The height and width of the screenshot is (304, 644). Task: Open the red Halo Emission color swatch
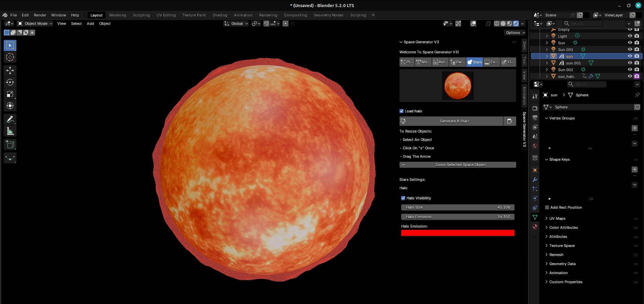[458, 233]
